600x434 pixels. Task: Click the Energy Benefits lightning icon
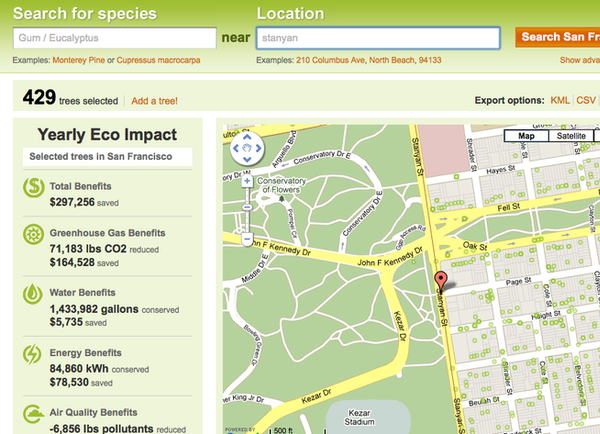(x=32, y=354)
